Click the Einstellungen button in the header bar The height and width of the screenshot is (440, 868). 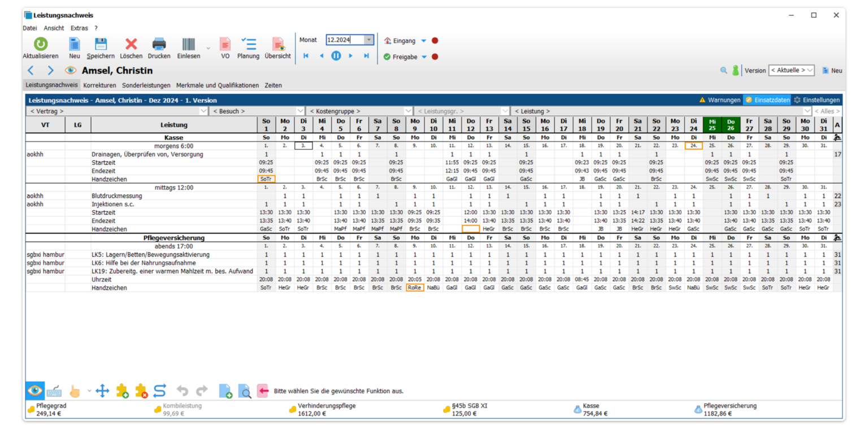[817, 100]
